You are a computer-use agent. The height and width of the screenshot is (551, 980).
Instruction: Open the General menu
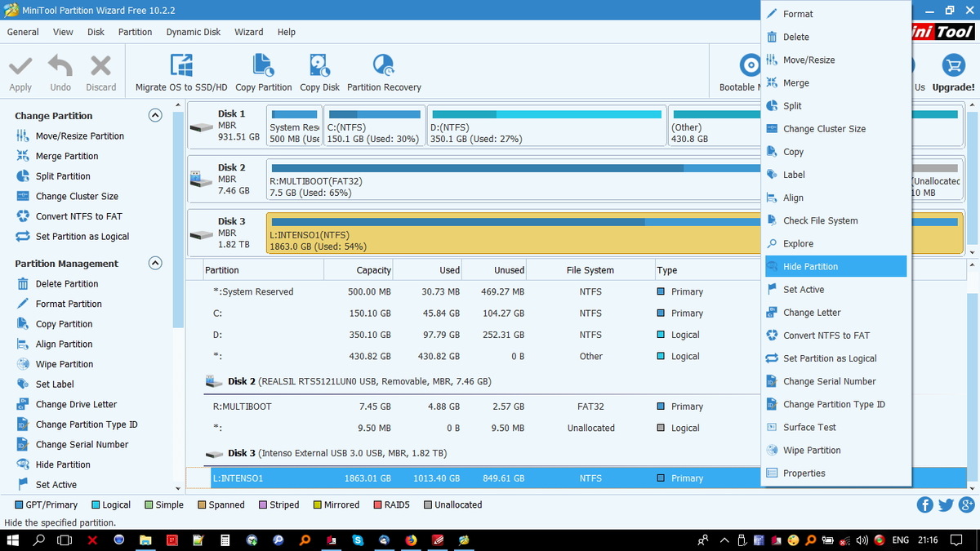point(23,32)
